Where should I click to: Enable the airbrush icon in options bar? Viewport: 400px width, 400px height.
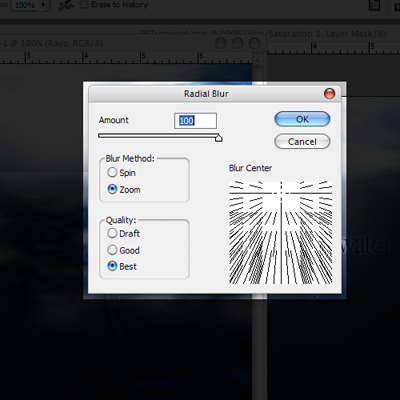pyautogui.click(x=66, y=5)
